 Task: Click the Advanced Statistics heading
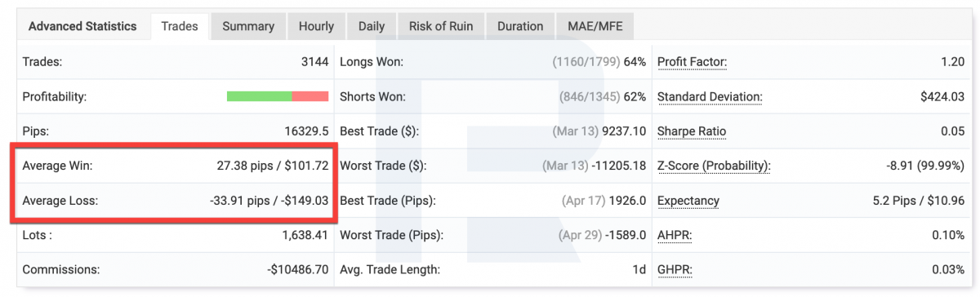[x=82, y=26]
